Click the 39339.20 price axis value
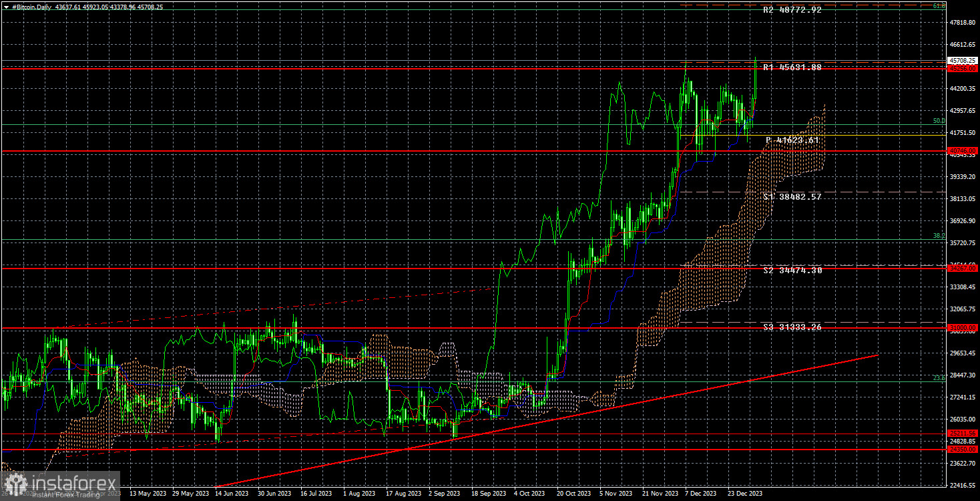 tap(963, 177)
